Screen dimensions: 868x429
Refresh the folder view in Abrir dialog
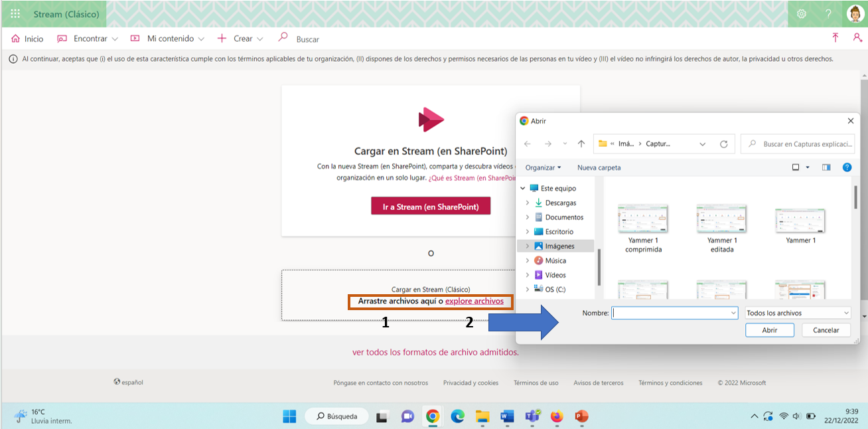click(x=724, y=143)
